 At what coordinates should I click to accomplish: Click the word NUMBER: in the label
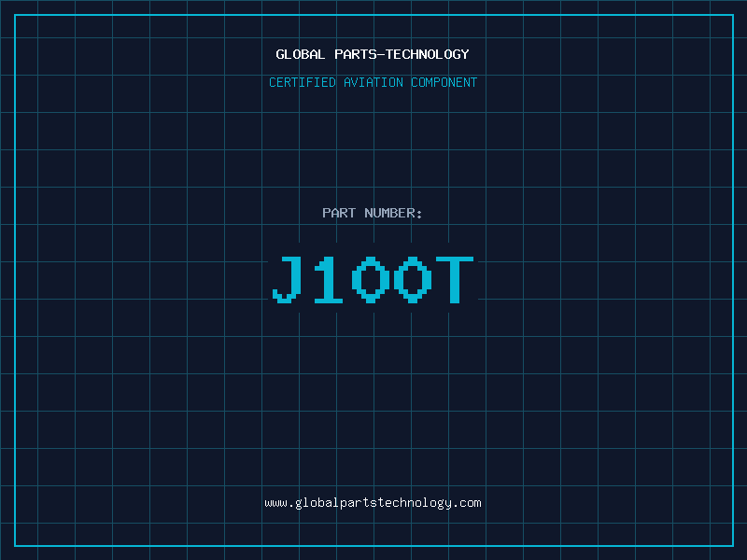click(x=393, y=213)
